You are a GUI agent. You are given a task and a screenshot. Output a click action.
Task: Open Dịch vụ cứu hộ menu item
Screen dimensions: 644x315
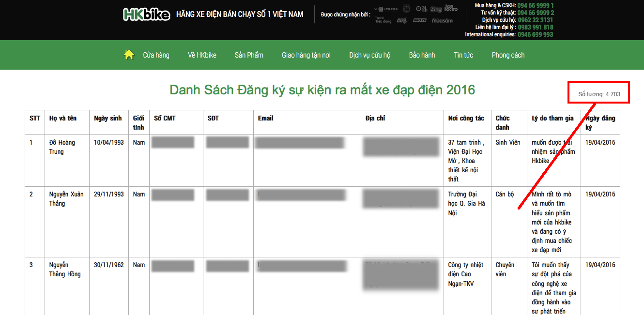tap(369, 55)
